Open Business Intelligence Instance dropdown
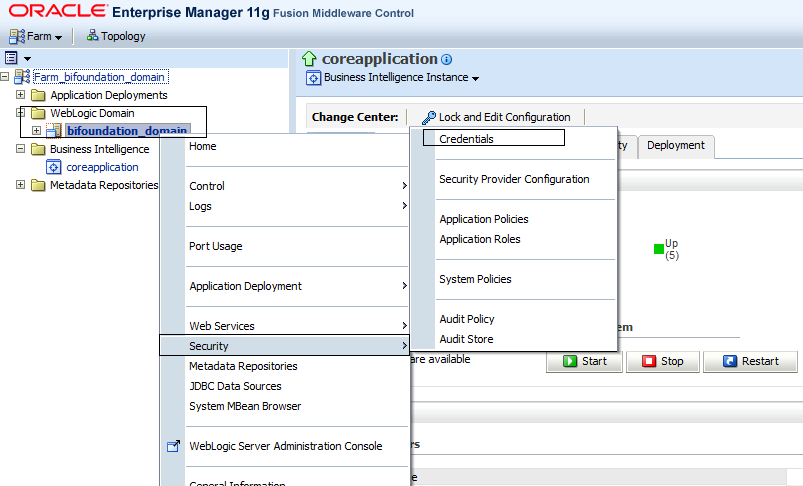This screenshot has width=803, height=486. [x=402, y=77]
